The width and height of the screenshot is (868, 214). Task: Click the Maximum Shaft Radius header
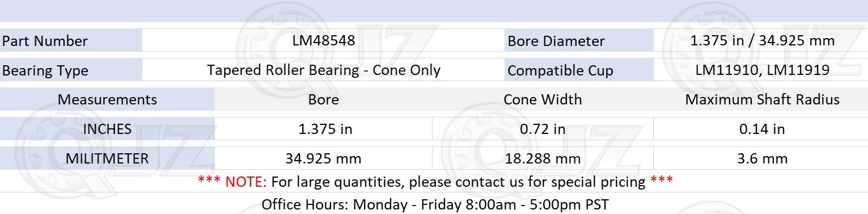pyautogui.click(x=762, y=100)
